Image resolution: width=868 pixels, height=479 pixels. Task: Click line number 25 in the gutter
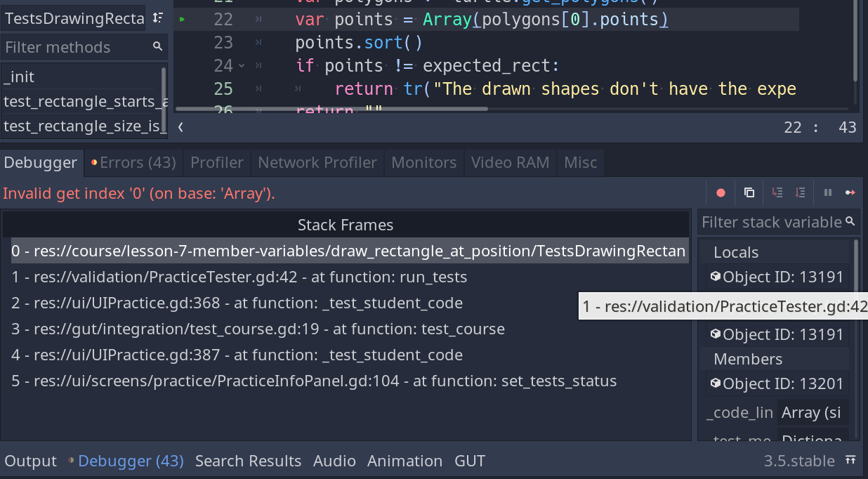pos(223,88)
